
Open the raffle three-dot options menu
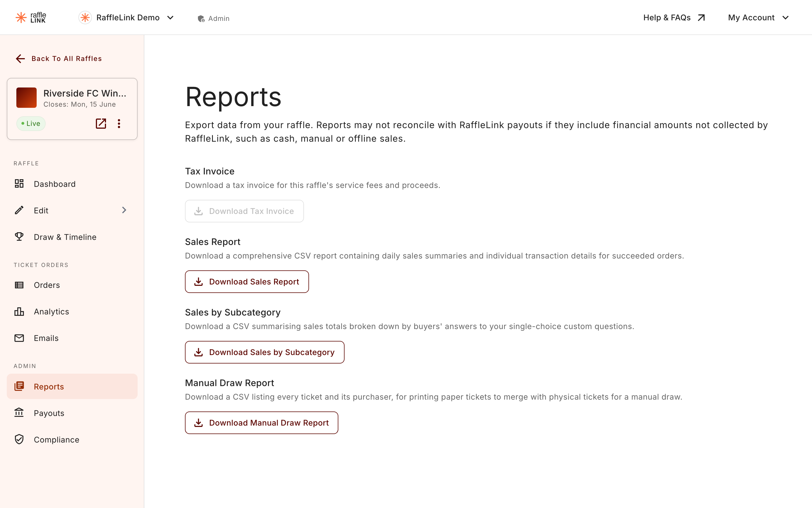coord(119,124)
